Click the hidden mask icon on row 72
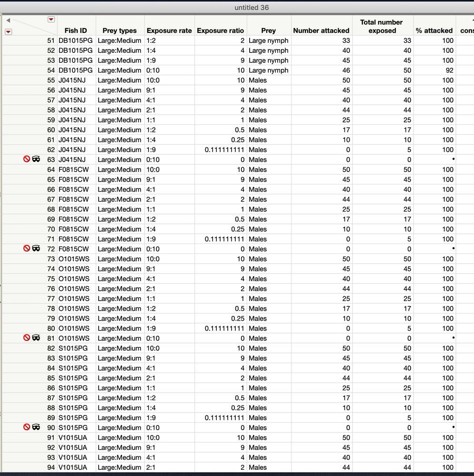Image resolution: width=474 pixels, height=476 pixels. tap(36, 248)
